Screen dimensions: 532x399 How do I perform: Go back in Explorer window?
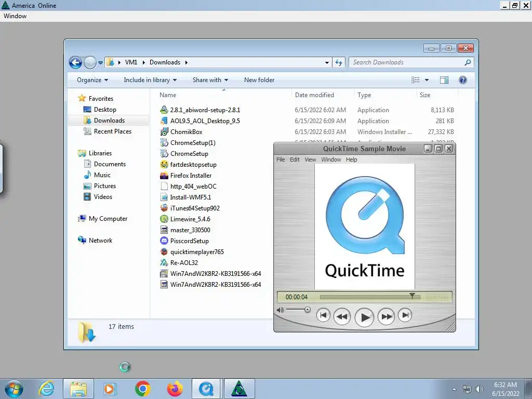[x=75, y=62]
